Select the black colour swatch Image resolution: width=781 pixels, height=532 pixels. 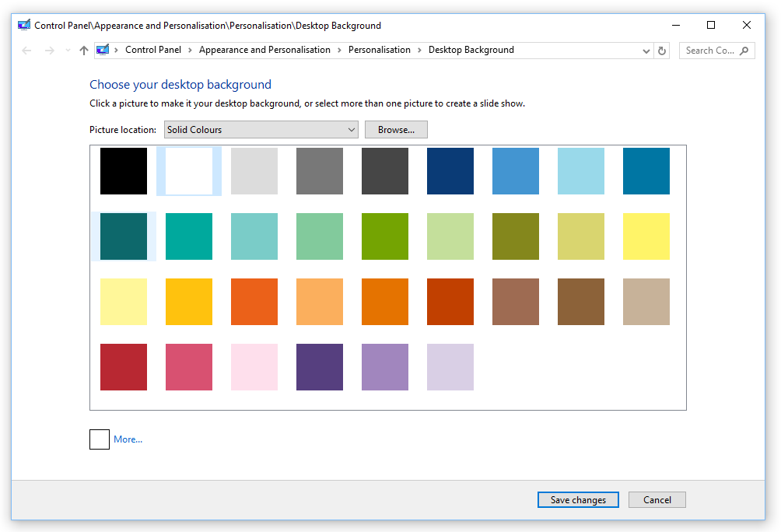point(124,171)
